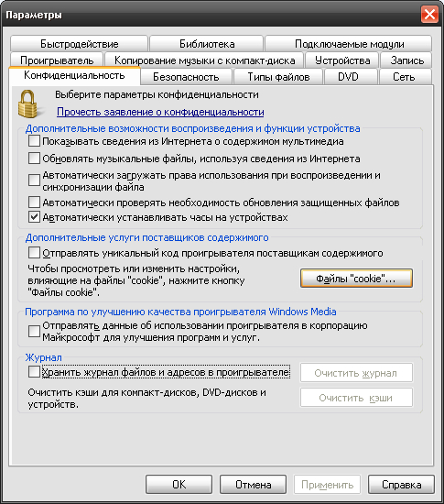The height and width of the screenshot is (504, 444).
Task: Click the golden padlock privacy icon
Action: pos(28,104)
